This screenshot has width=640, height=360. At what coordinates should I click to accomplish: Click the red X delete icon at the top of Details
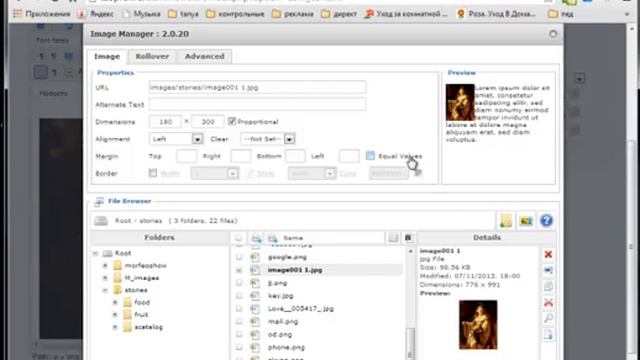tap(548, 255)
